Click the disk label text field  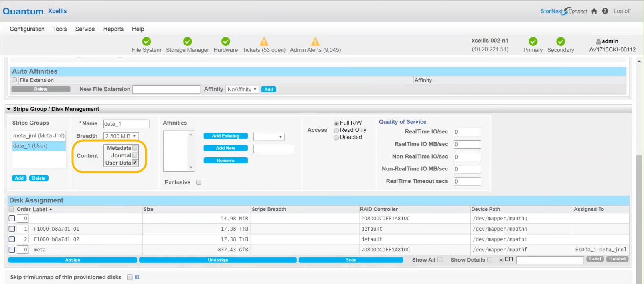pyautogui.click(x=550, y=260)
